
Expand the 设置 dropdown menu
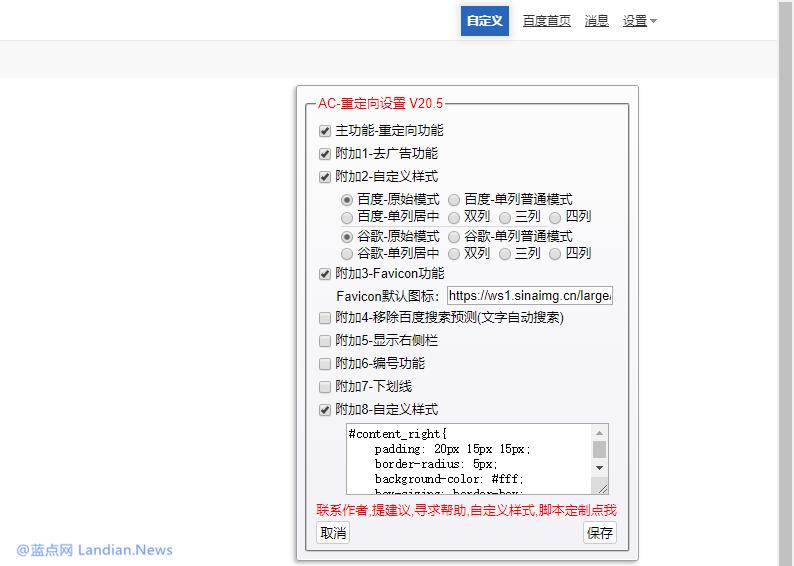[639, 21]
